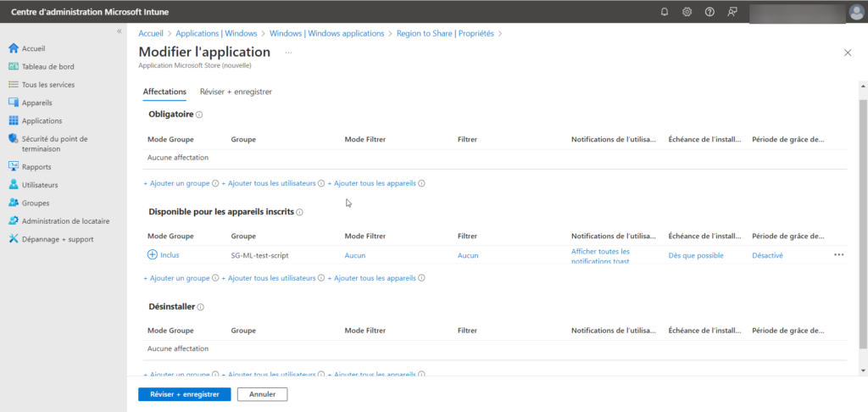Open the settings gear icon
This screenshot has width=868, height=412.
click(687, 12)
